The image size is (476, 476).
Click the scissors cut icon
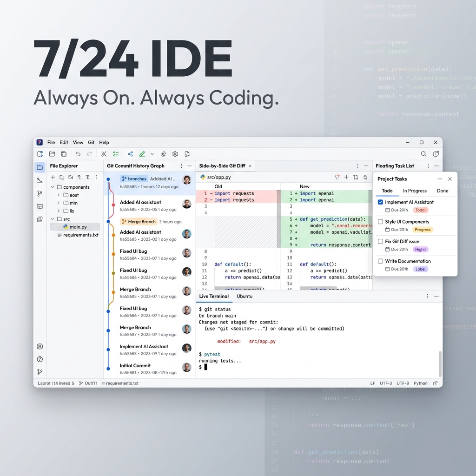104,154
